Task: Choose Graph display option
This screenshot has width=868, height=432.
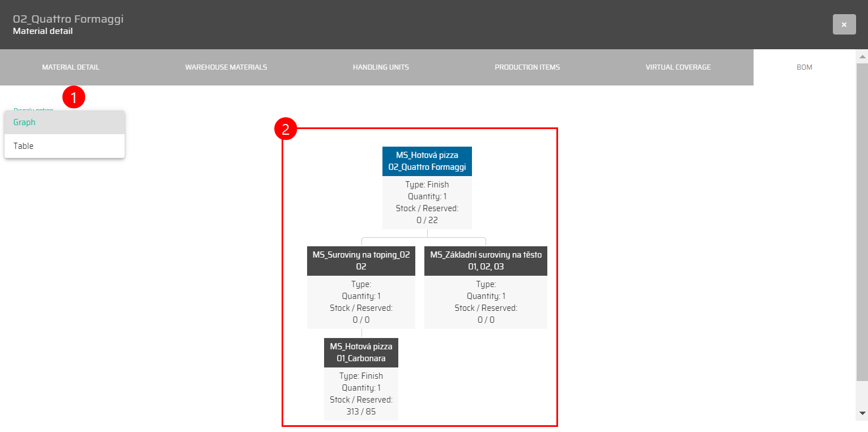Action: (x=64, y=122)
